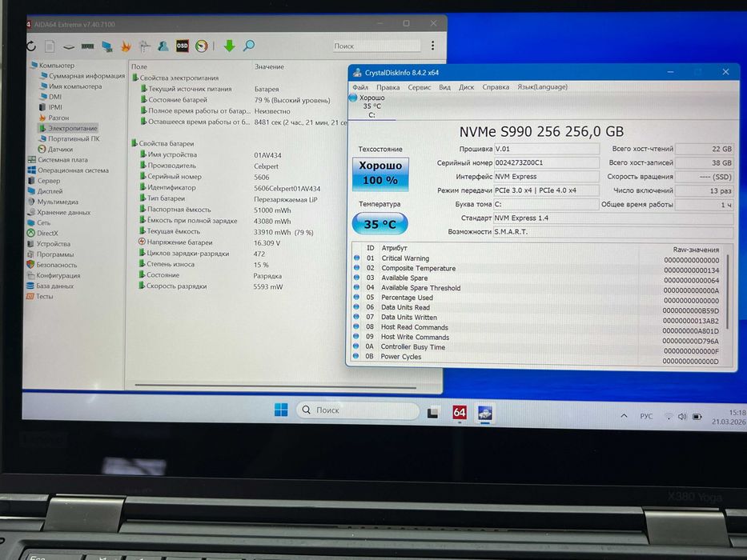Image resolution: width=747 pixels, height=560 pixels.
Task: Click the Значение column header
Action: pyautogui.click(x=269, y=66)
